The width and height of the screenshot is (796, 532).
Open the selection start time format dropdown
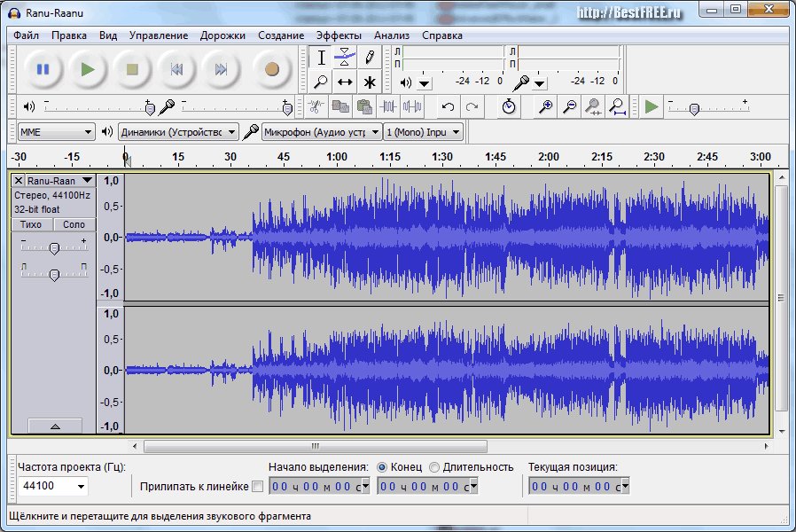(x=365, y=486)
